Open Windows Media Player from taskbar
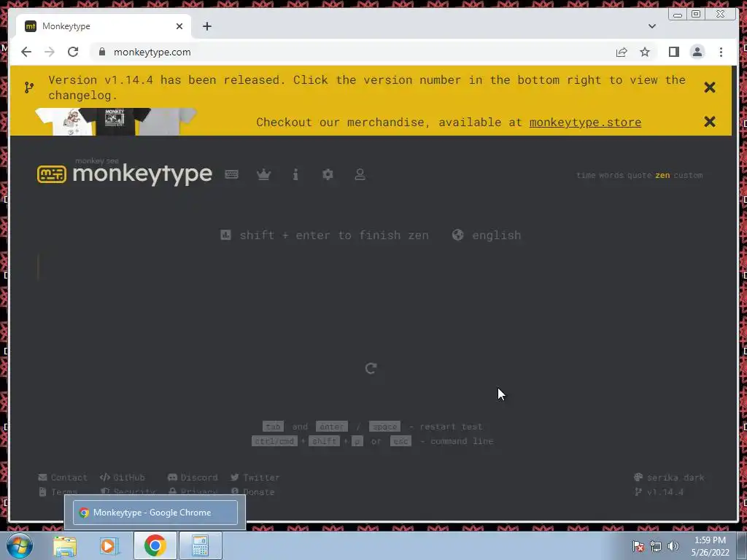Image resolution: width=747 pixels, height=560 pixels. tap(109, 545)
